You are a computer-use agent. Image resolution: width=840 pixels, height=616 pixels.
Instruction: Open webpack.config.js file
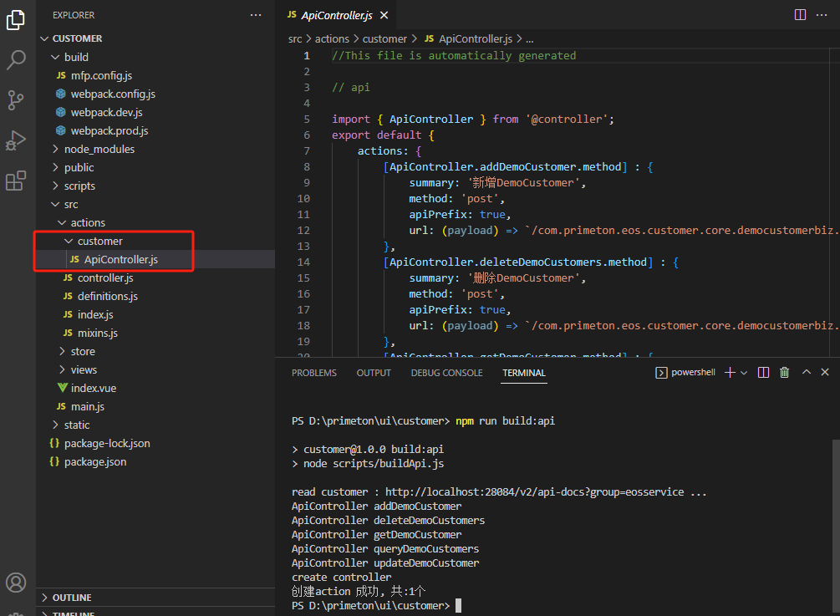(x=112, y=94)
